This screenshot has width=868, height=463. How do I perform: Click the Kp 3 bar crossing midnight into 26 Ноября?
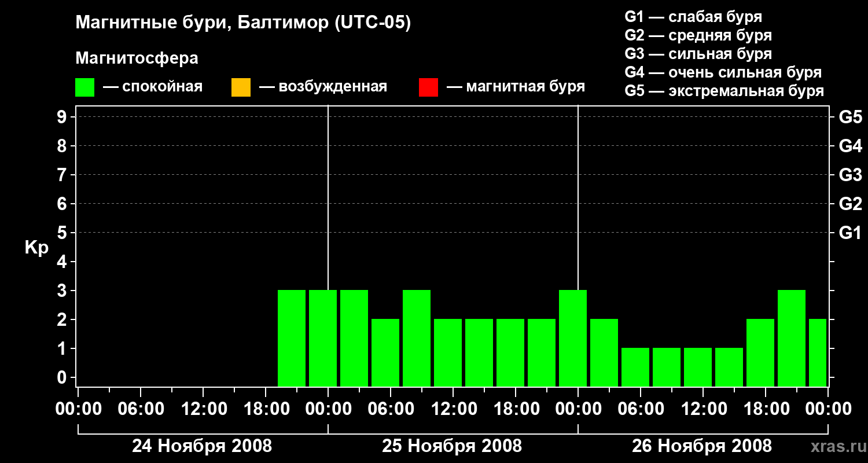tap(573, 338)
